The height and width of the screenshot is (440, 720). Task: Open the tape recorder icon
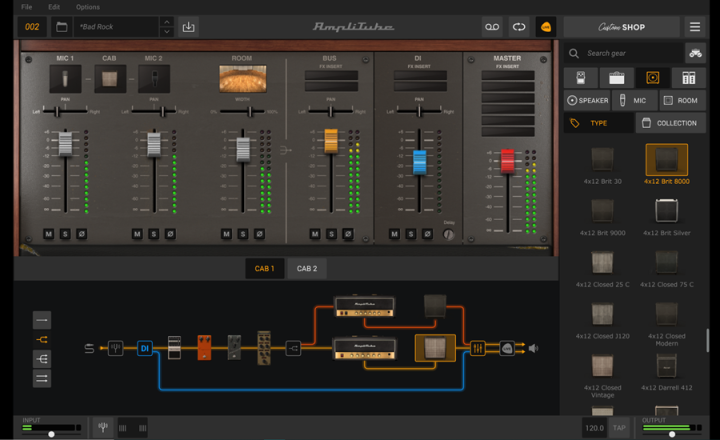(492, 27)
